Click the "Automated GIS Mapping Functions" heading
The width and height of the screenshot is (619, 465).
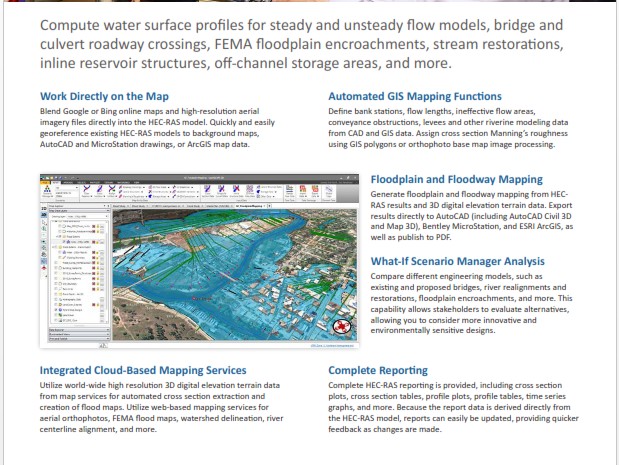415,96
